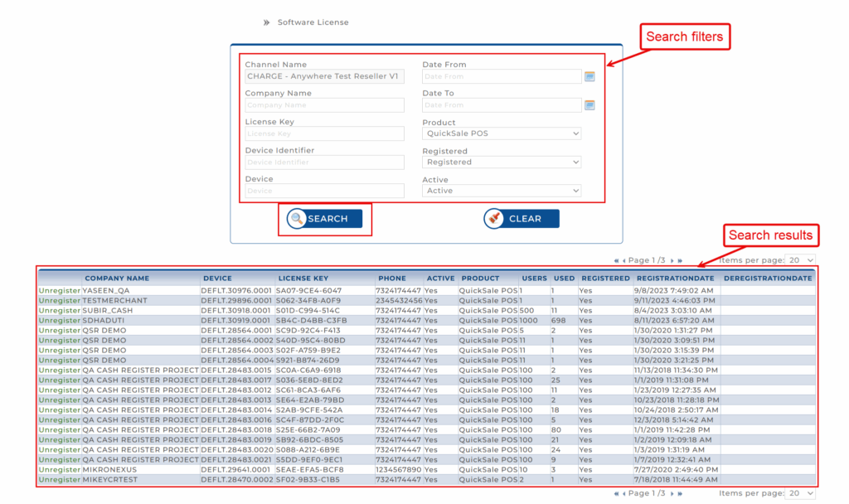
Task: Expand the Active filter dropdown
Action: point(501,191)
